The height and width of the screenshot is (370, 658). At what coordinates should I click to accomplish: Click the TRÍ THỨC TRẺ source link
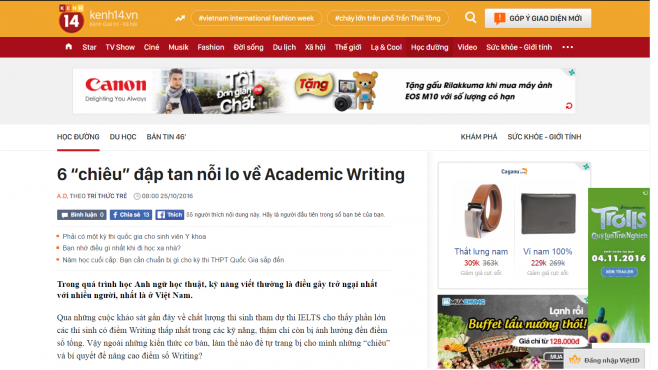point(107,196)
